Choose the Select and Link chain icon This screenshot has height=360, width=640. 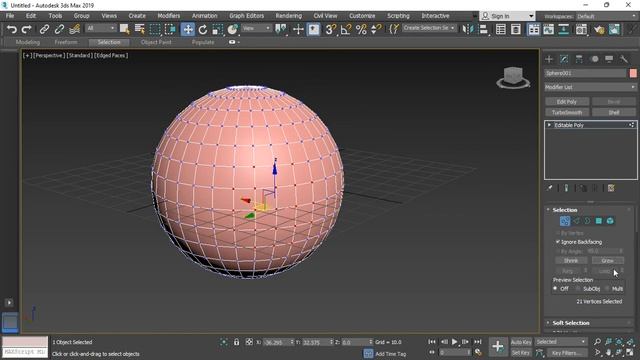coord(44,29)
